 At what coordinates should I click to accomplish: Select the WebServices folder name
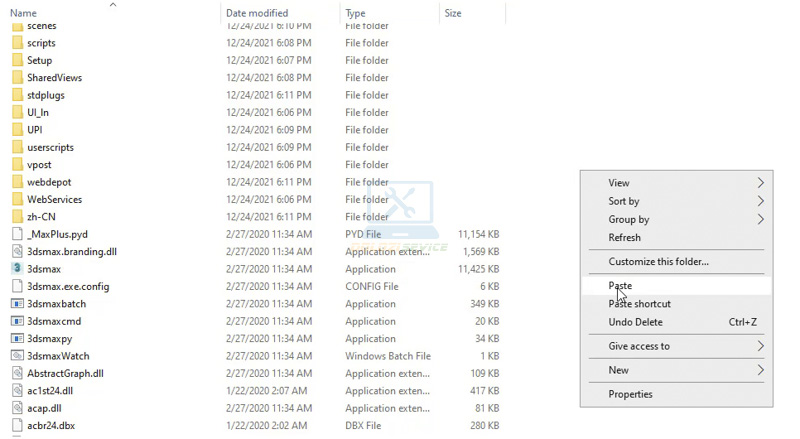tap(55, 199)
